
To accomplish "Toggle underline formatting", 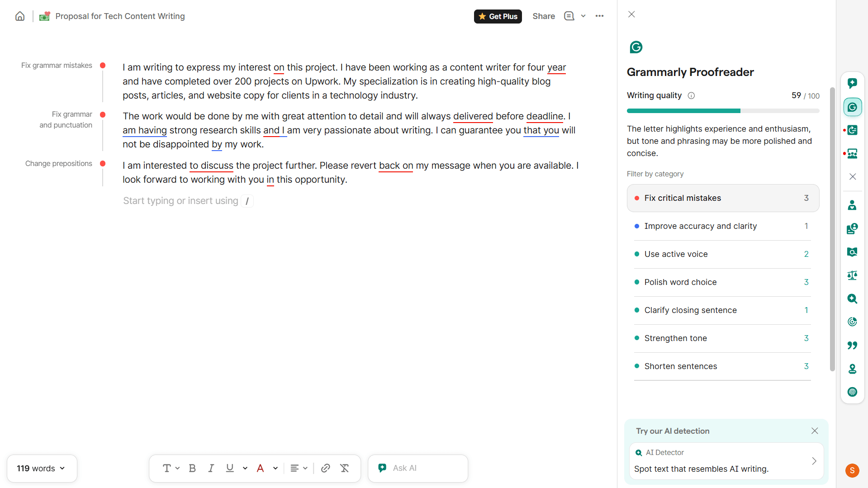I will pyautogui.click(x=230, y=468).
